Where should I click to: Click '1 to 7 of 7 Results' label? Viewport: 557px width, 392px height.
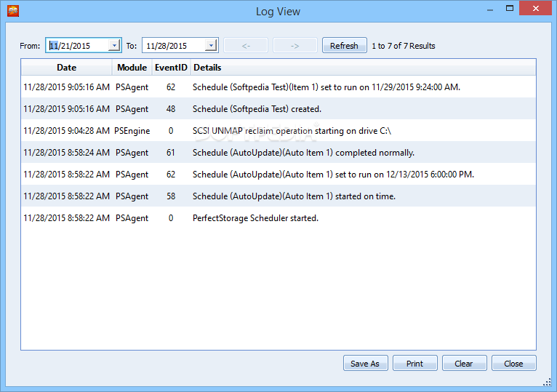click(403, 46)
